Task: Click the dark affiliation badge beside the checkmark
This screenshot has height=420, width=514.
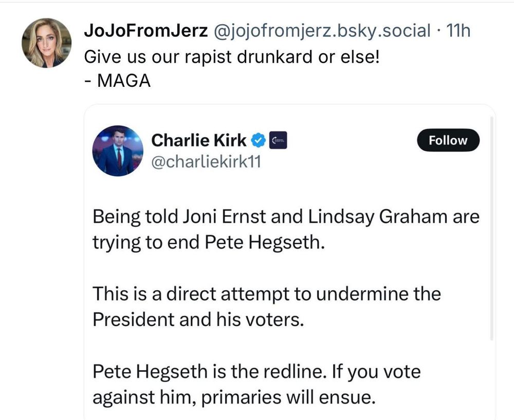Action: tap(278, 140)
